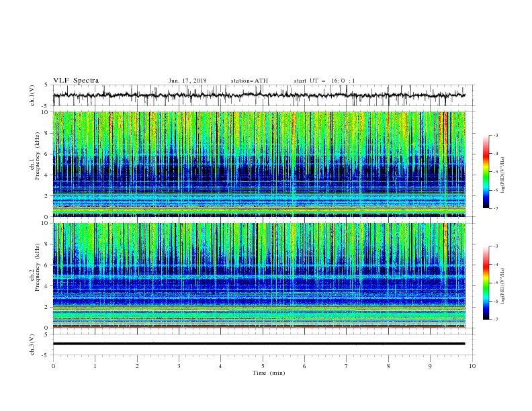This screenshot has height=411, width=532.
Task: Click the ch.1 voltage waveform trace
Action: coord(259,95)
